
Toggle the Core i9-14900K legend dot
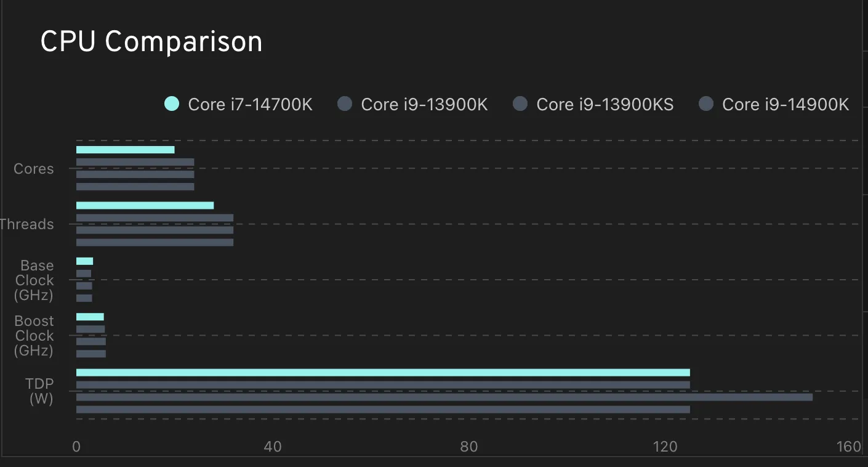point(706,104)
